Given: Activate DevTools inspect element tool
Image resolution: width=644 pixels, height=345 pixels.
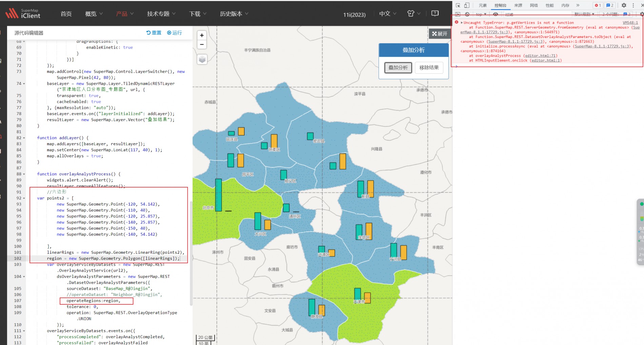Looking at the screenshot, I should tap(458, 5).
